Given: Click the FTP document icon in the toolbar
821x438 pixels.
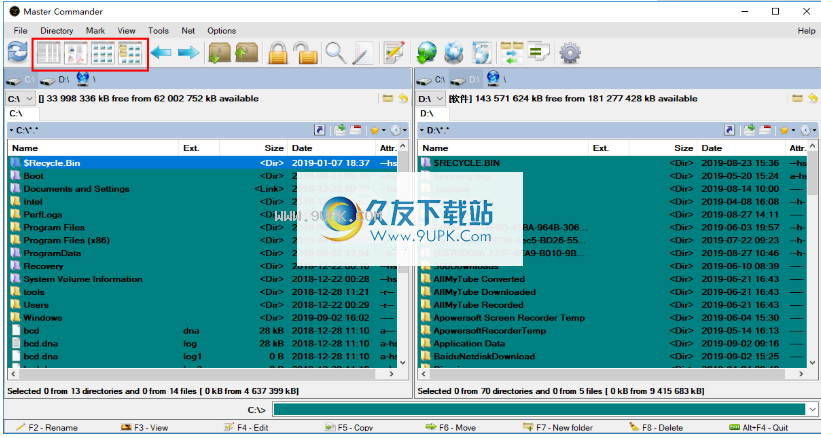Looking at the screenshot, I should pos(481,53).
